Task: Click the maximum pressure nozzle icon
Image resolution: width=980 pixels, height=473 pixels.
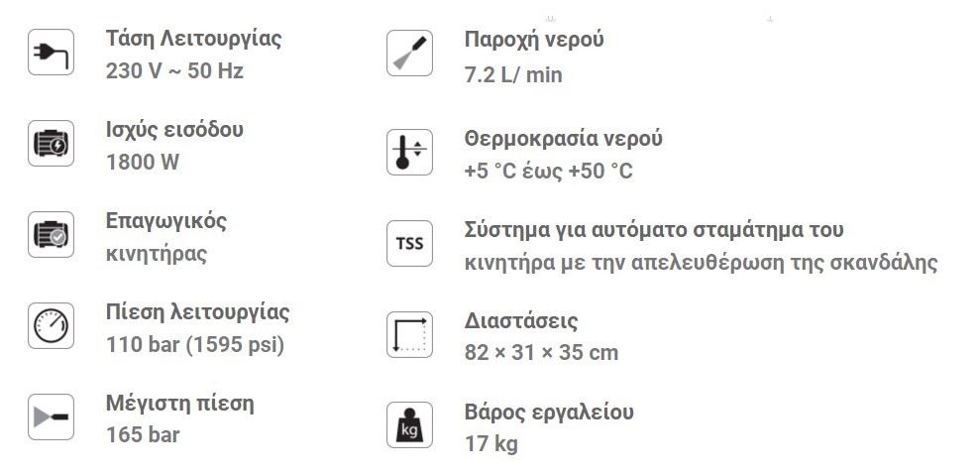Action: [50, 417]
